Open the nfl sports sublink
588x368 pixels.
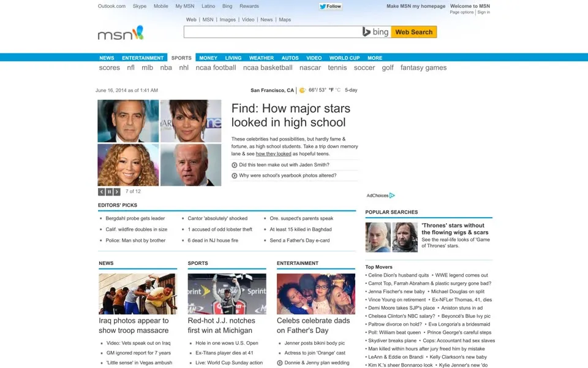(130, 67)
